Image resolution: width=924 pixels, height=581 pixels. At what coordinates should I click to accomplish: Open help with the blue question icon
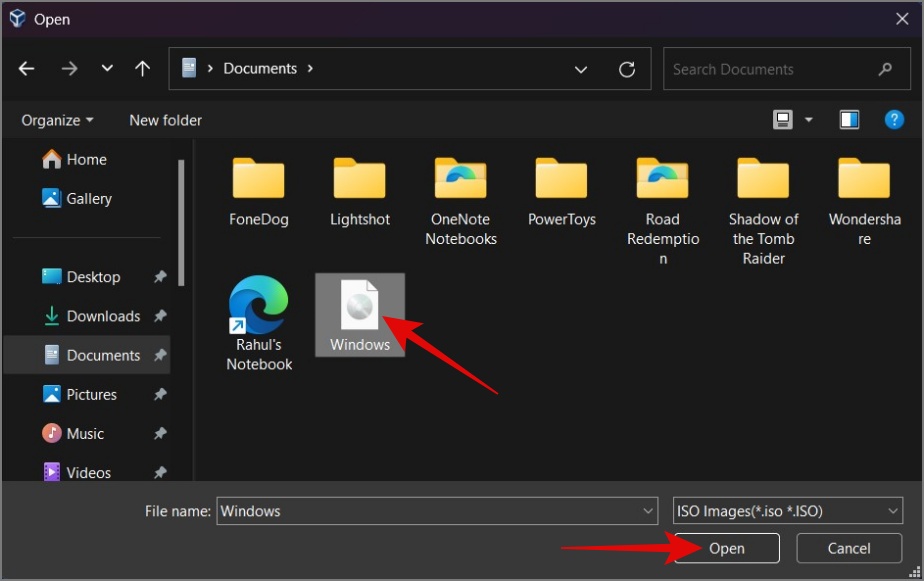click(894, 120)
